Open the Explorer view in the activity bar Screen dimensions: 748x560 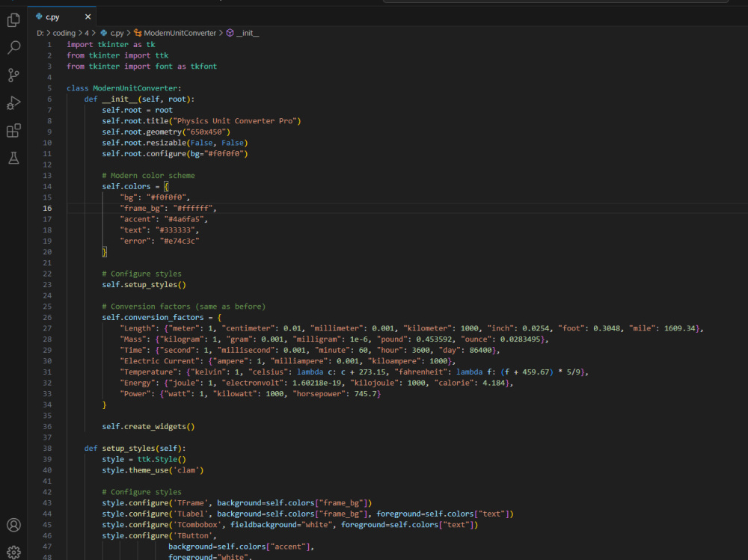coord(13,20)
